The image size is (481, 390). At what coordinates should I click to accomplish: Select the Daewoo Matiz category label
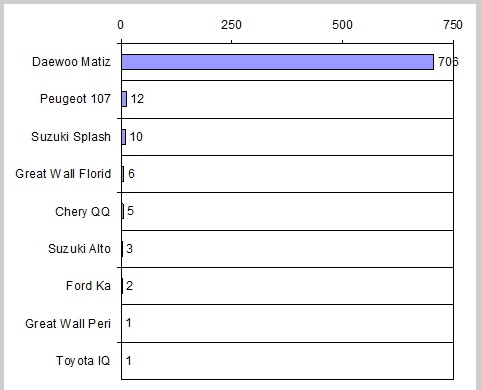tap(71, 62)
